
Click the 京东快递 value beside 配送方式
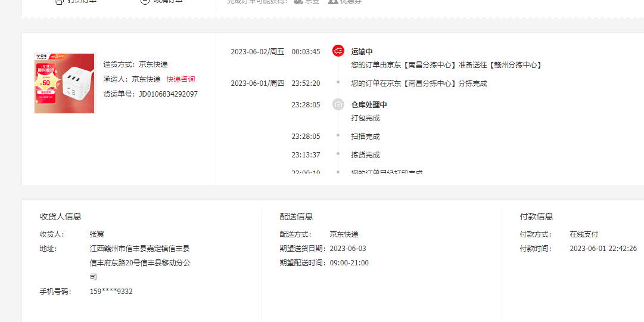pos(344,234)
